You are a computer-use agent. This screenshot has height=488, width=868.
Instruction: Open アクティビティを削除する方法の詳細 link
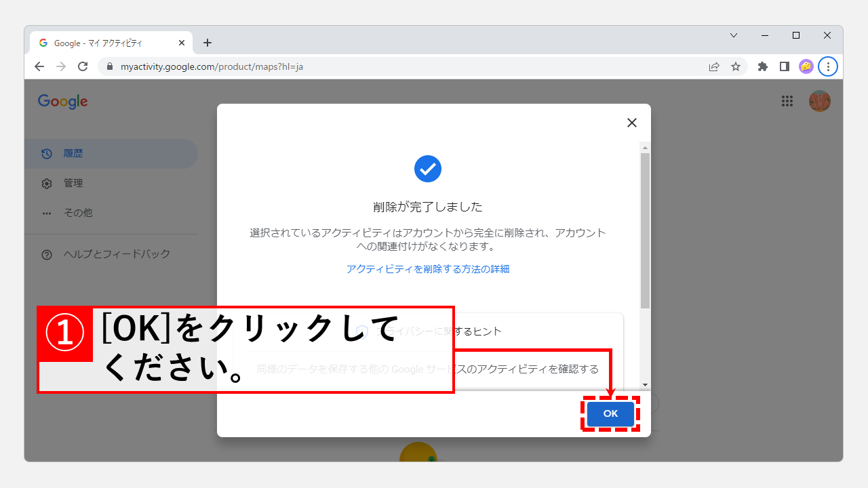click(427, 268)
